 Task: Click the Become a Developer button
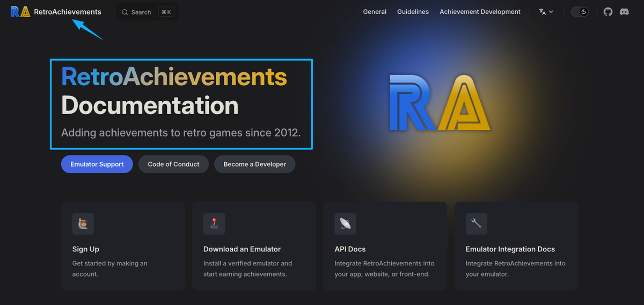pos(255,164)
